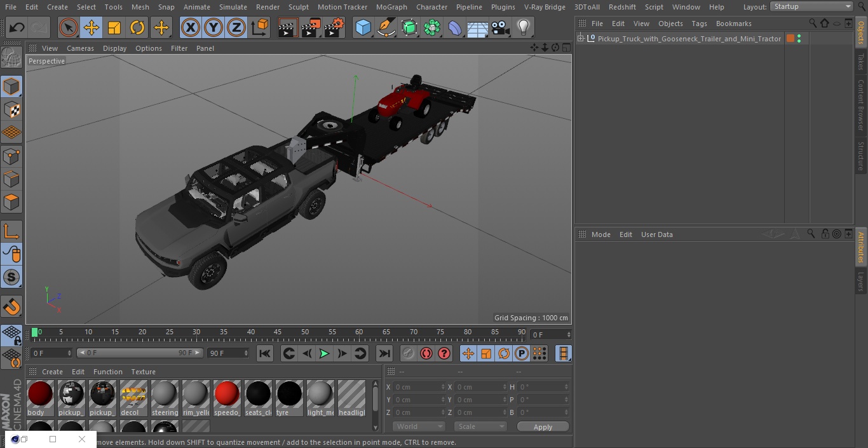Click Record Active Objects key button
This screenshot has height=448, width=868.
click(x=409, y=353)
